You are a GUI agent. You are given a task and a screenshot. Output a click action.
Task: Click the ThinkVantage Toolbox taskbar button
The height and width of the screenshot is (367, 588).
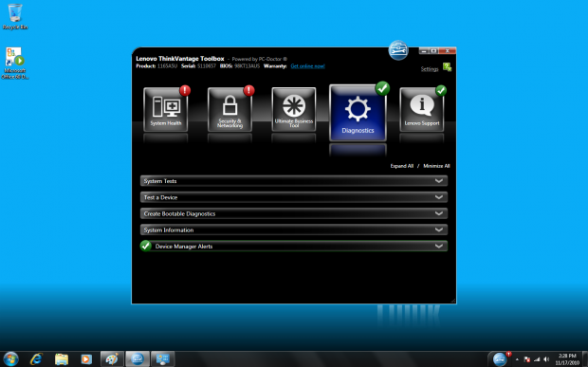[138, 359]
